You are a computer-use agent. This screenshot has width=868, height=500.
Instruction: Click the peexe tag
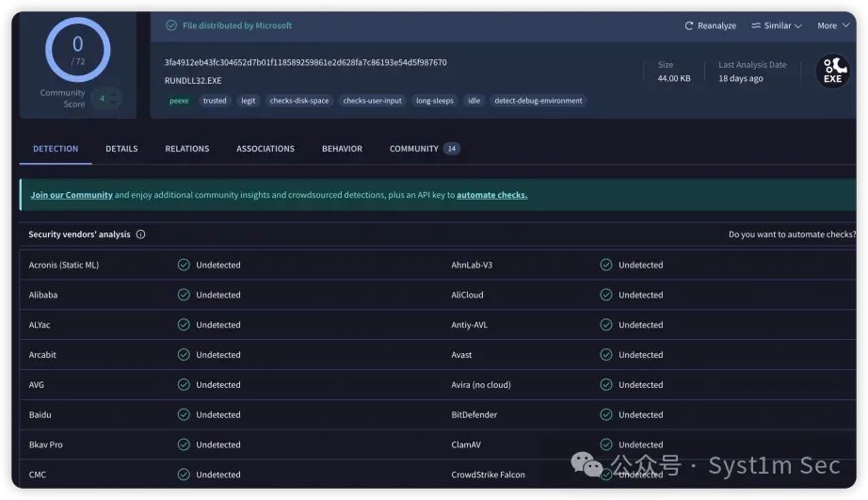pos(179,101)
